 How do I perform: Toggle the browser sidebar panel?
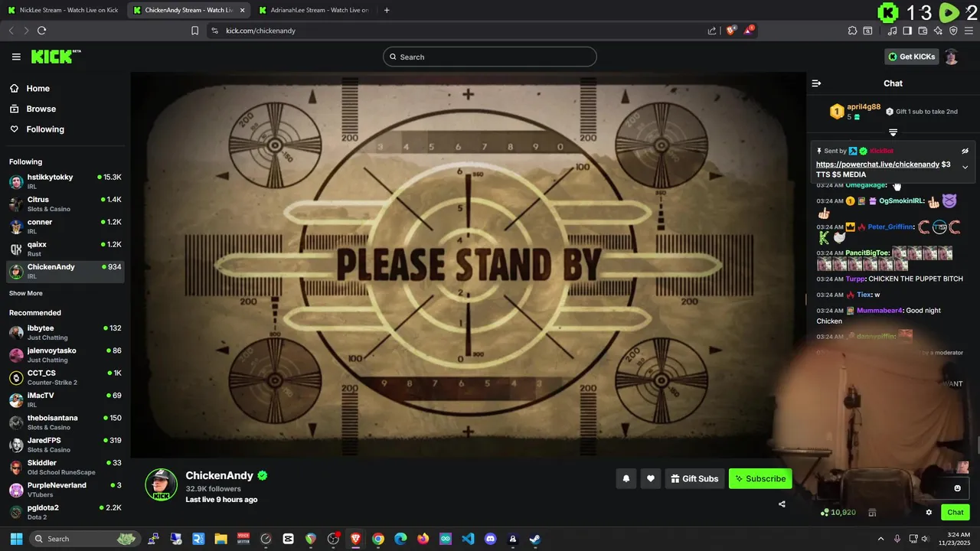tap(907, 31)
